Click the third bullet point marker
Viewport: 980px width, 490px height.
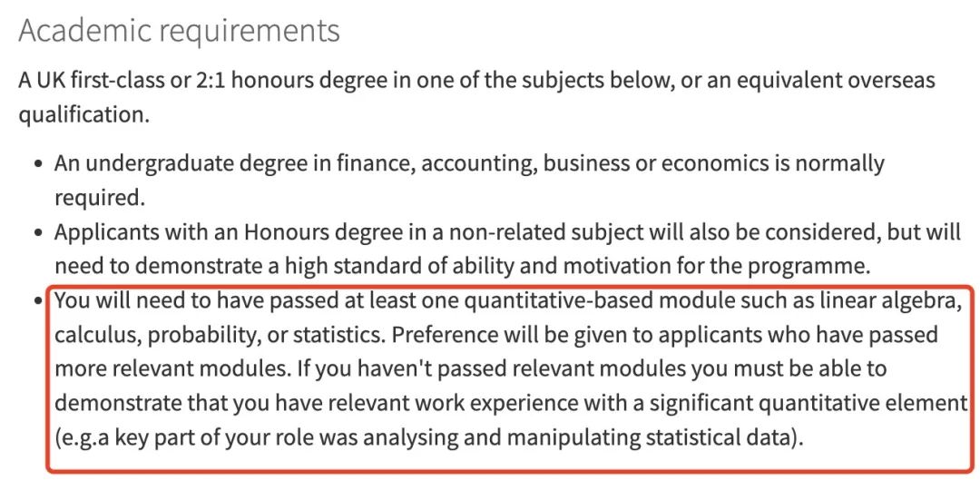point(39,302)
